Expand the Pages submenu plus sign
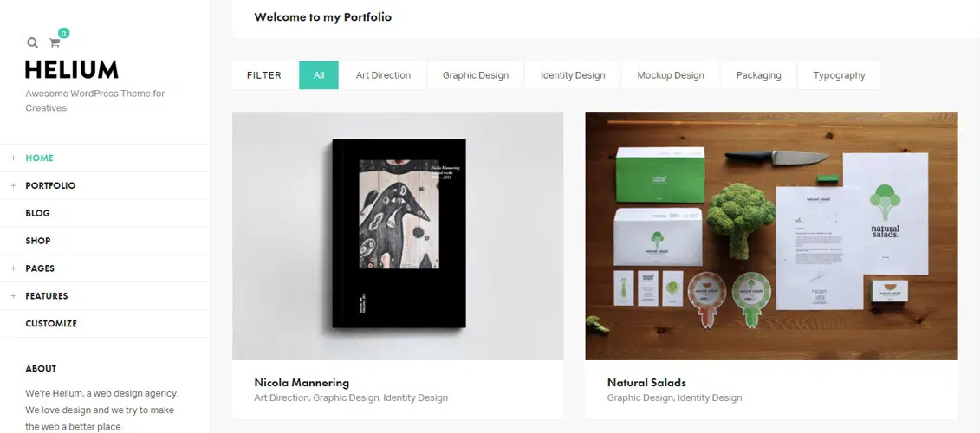Screen dimensions: 980x433 pyautogui.click(x=13, y=268)
